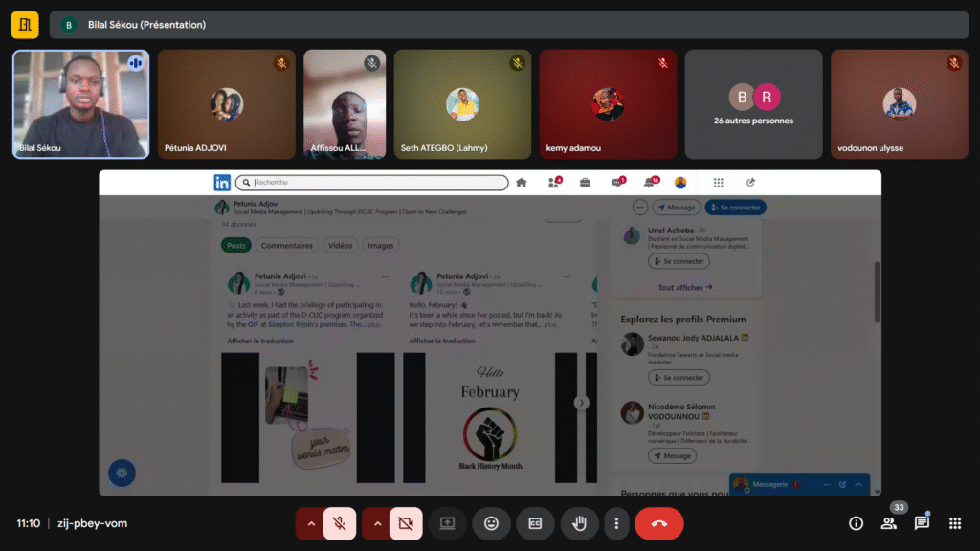Viewport: 980px width, 551px height.
Task: Select Bilal Sékou's video tile
Action: pyautogui.click(x=80, y=104)
